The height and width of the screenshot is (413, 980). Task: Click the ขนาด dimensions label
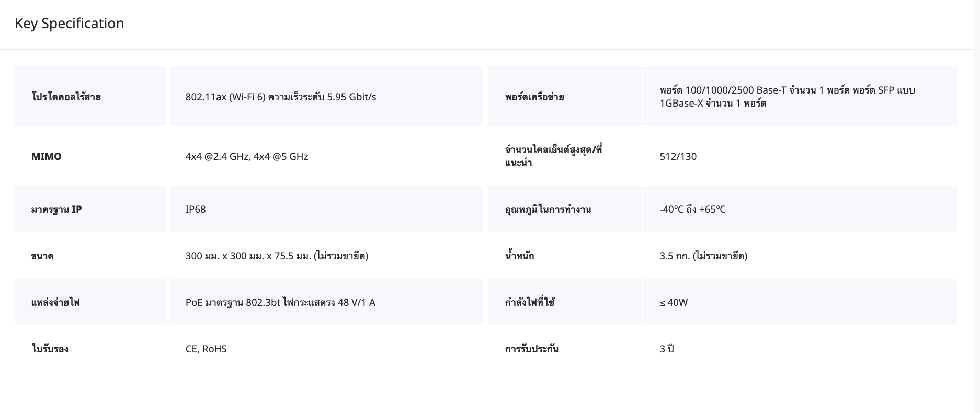click(x=42, y=256)
